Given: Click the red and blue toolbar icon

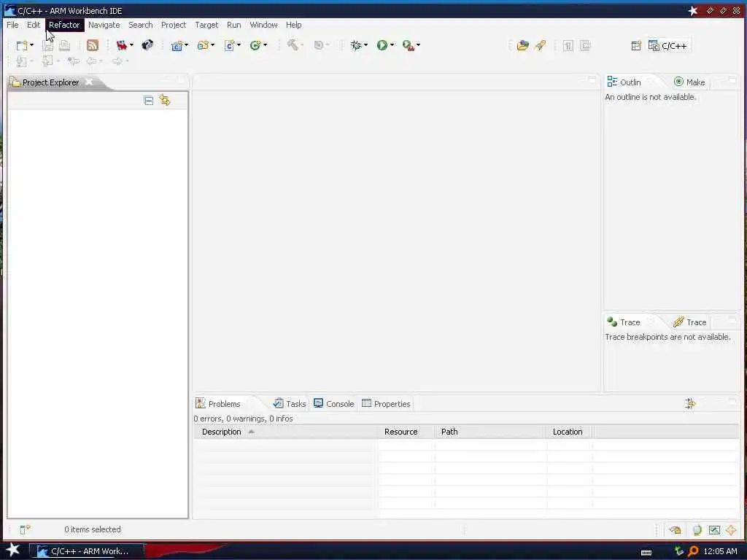Looking at the screenshot, I should [x=122, y=45].
